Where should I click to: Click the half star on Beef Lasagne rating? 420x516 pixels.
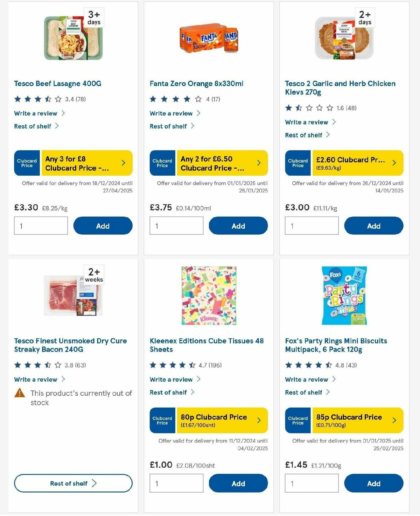click(x=48, y=99)
